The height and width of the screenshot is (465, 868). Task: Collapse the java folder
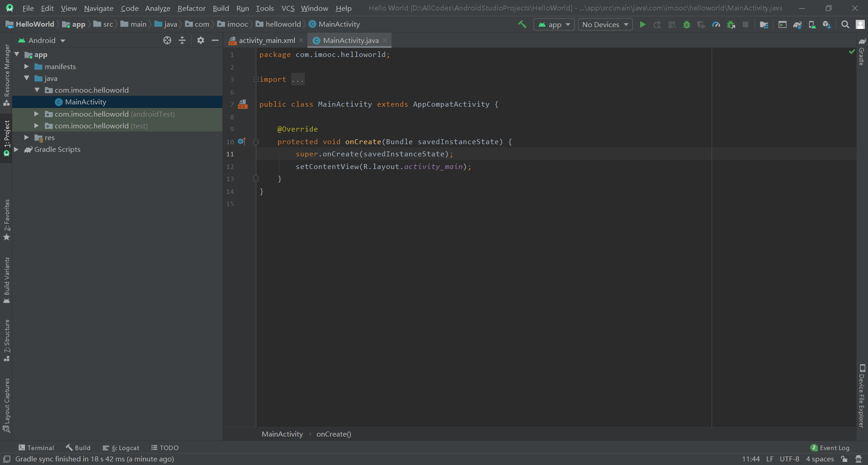27,78
